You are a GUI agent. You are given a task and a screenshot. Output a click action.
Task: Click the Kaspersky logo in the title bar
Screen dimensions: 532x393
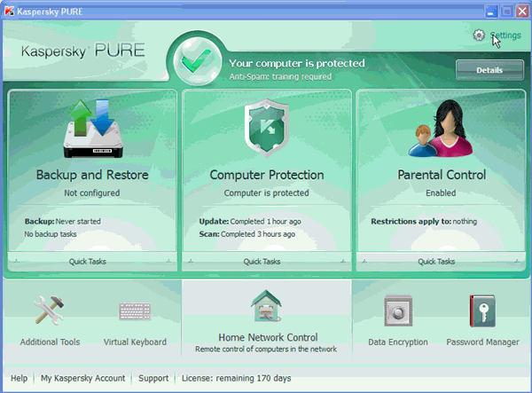[x=9, y=12]
